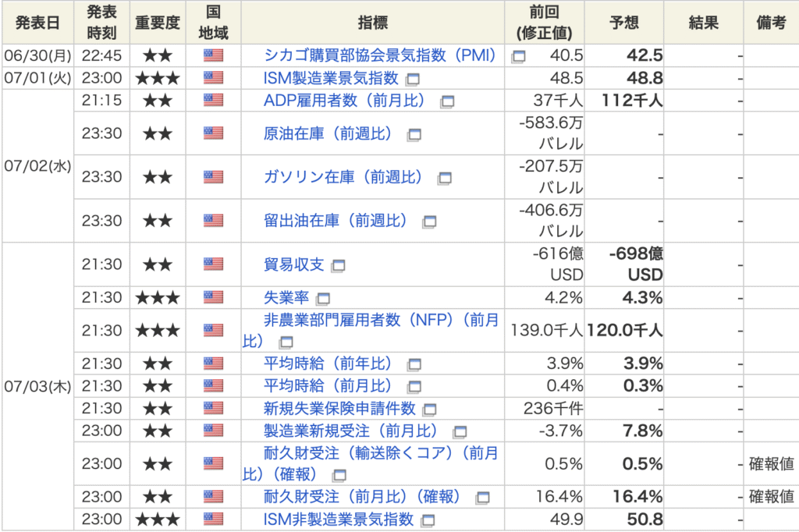Screen dimensions: 799x532
Task: Click US flag in シカゴ購買部協会 row
Action: [x=214, y=55]
